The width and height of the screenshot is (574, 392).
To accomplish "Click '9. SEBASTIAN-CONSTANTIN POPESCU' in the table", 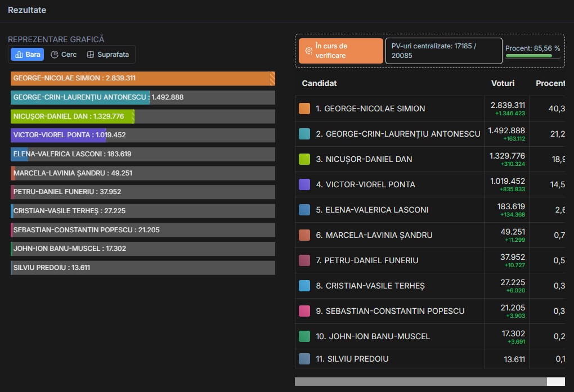I will 390,311.
